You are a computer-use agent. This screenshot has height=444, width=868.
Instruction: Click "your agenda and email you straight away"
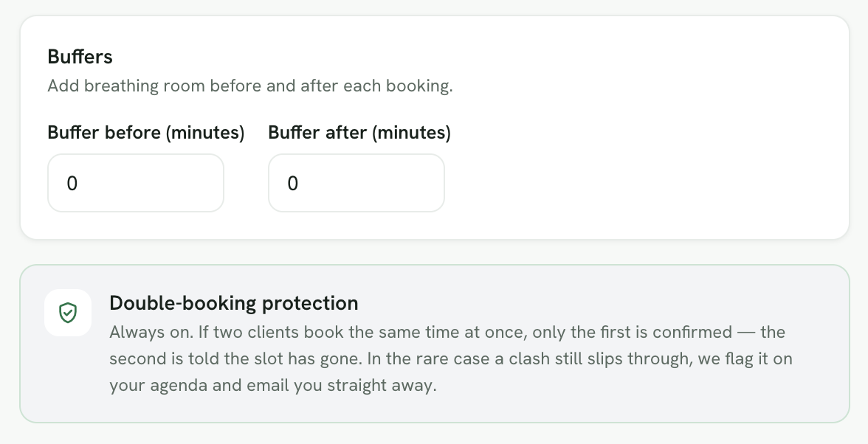pos(273,386)
